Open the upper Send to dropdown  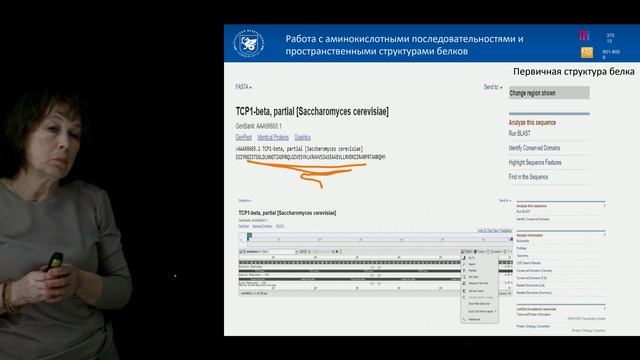point(493,87)
